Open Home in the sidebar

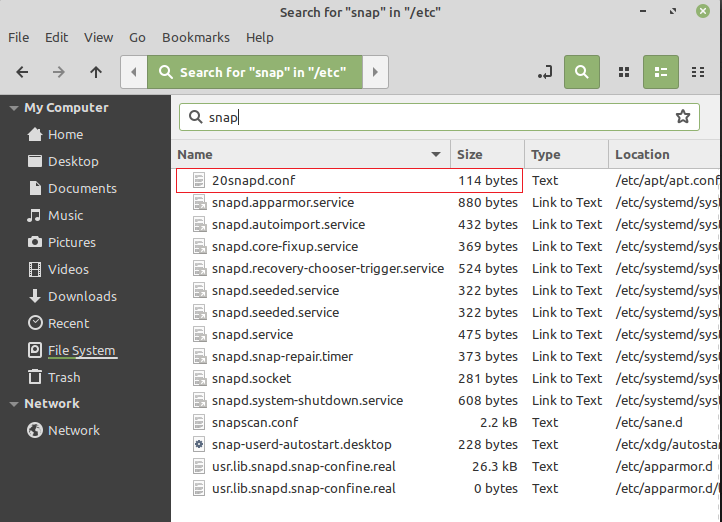point(65,134)
